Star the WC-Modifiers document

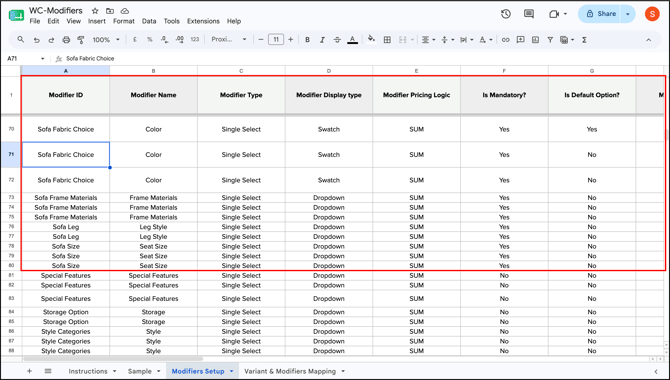(x=95, y=11)
